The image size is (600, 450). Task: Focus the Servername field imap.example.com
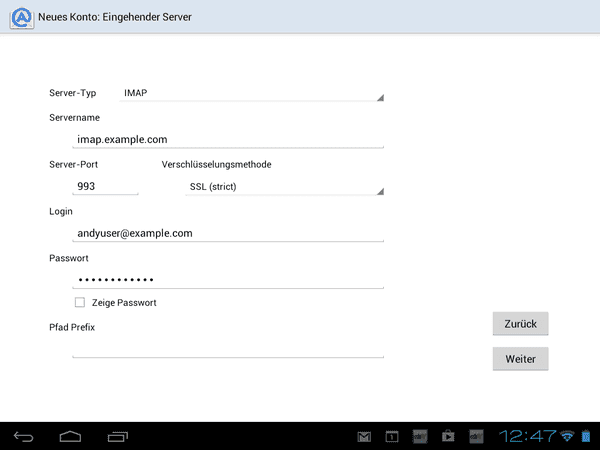pos(228,139)
